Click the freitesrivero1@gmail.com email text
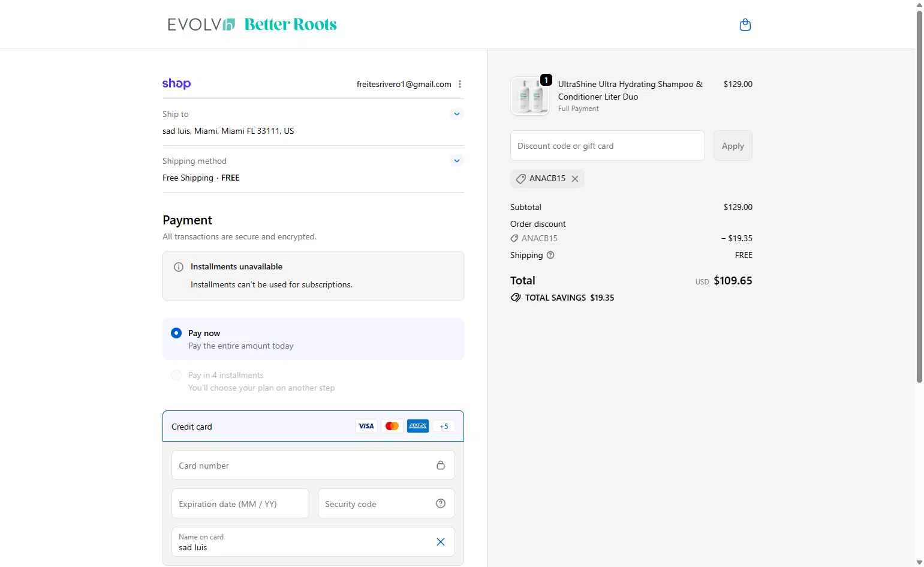924x567 pixels. (x=404, y=84)
